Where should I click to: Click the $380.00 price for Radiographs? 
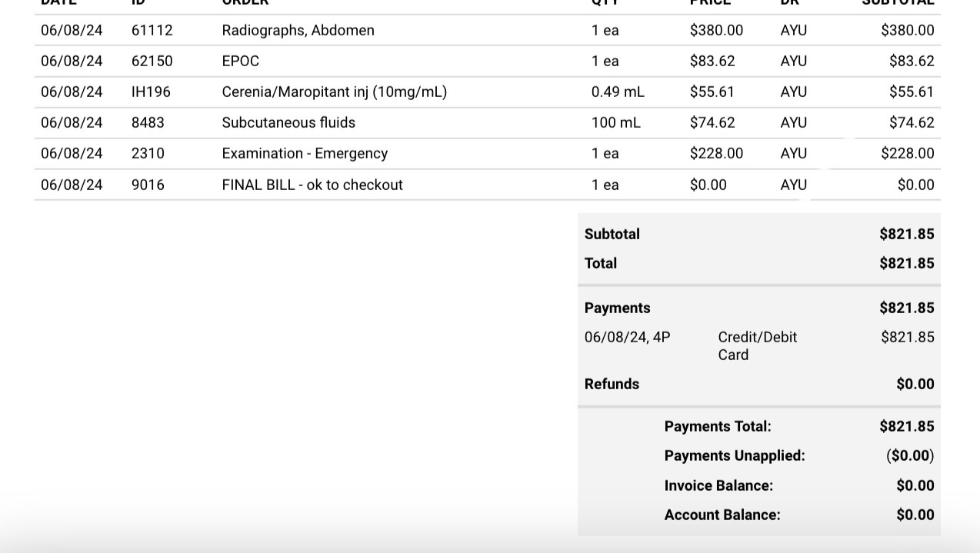[x=716, y=31]
